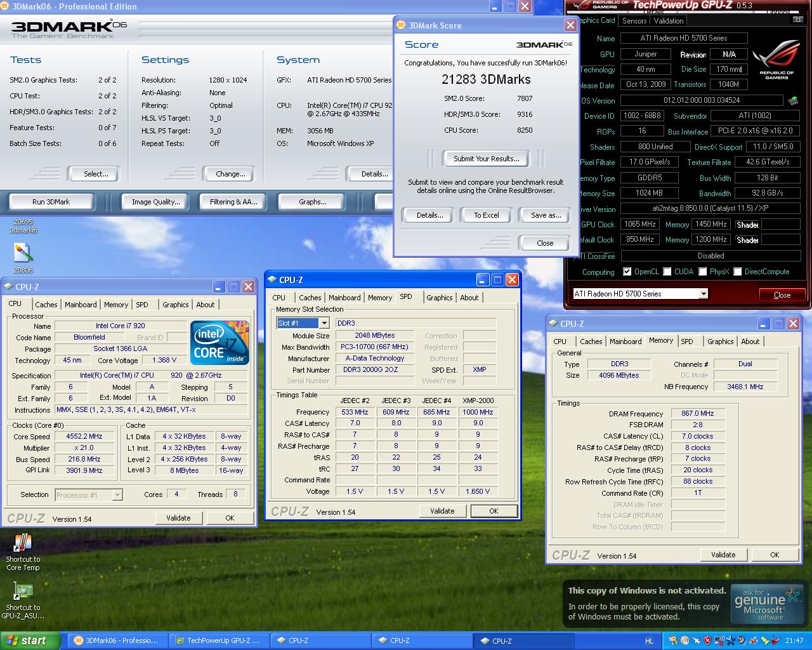Click Validate in left CPU-Z window
Image resolution: width=812 pixels, height=650 pixels.
pyautogui.click(x=178, y=518)
